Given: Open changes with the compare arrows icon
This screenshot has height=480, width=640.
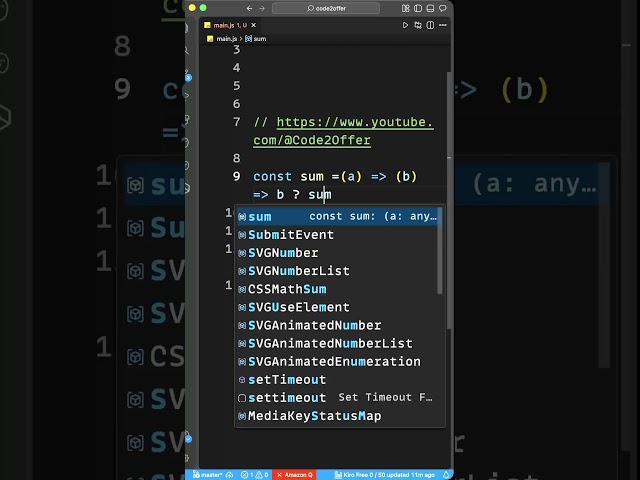Looking at the screenshot, I should tap(418, 25).
